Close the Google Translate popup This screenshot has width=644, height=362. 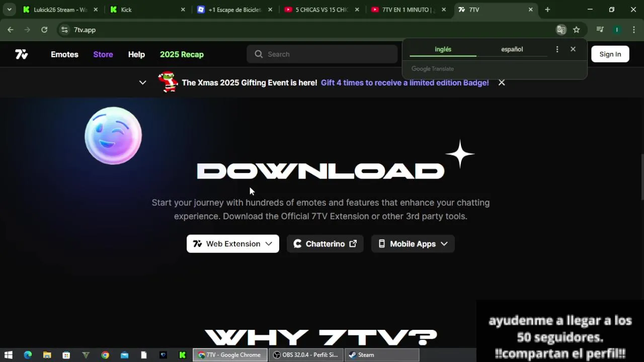pyautogui.click(x=573, y=49)
